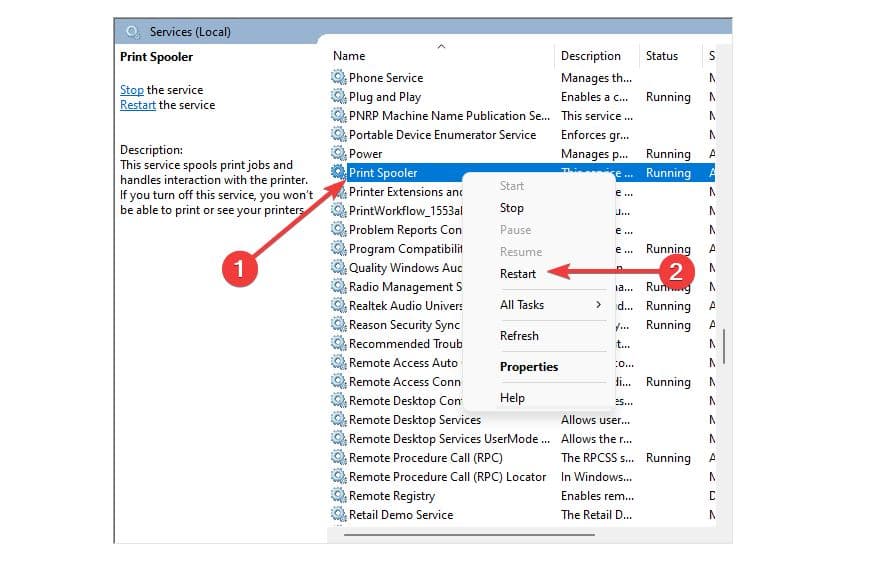Image resolution: width=877 pixels, height=566 pixels.
Task: Click the PNRP Machine Name Publication gear icon
Action: point(338,115)
